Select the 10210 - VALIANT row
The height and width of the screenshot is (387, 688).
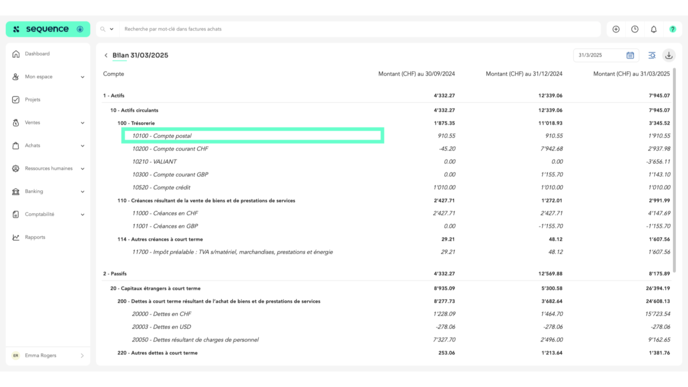click(387, 161)
